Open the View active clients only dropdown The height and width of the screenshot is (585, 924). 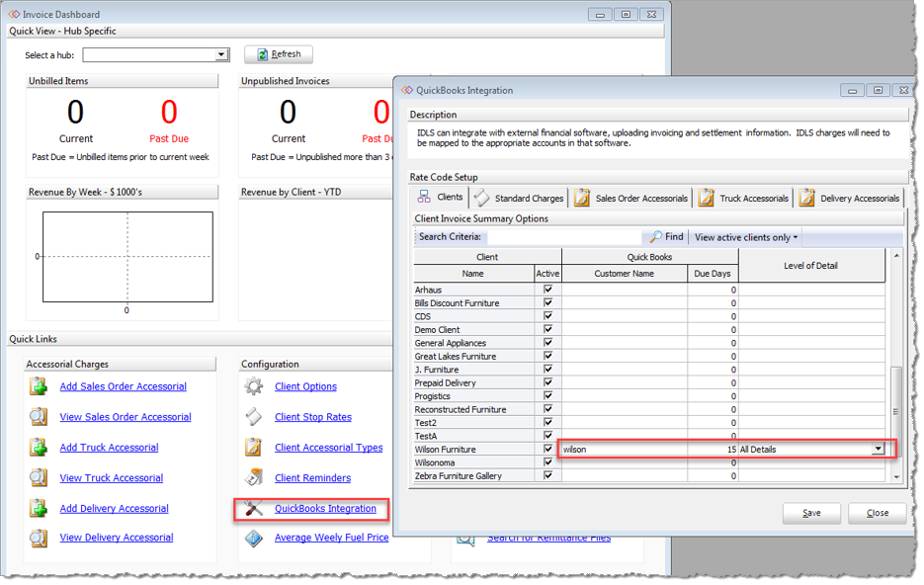pos(746,237)
